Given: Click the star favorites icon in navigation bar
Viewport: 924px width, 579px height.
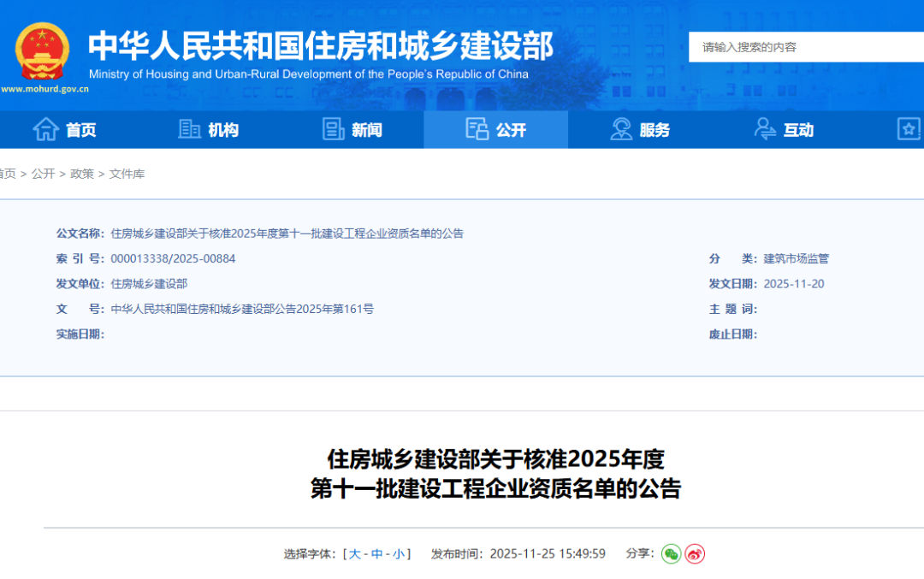Looking at the screenshot, I should point(909,129).
